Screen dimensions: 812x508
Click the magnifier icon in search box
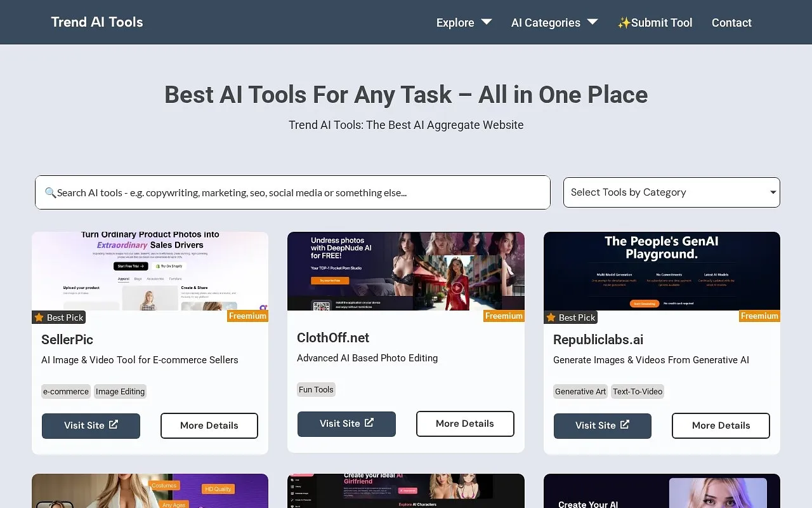click(50, 192)
